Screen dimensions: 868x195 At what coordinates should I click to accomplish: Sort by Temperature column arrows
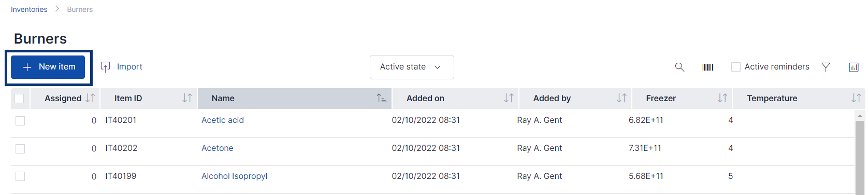(x=856, y=98)
